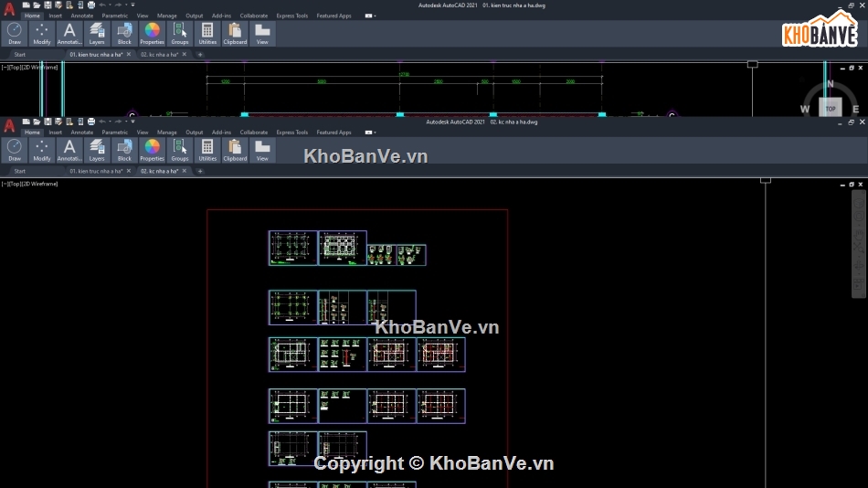Click New file icon in top window toolbar
Screen dimensions: 868x488
click(x=26, y=5)
